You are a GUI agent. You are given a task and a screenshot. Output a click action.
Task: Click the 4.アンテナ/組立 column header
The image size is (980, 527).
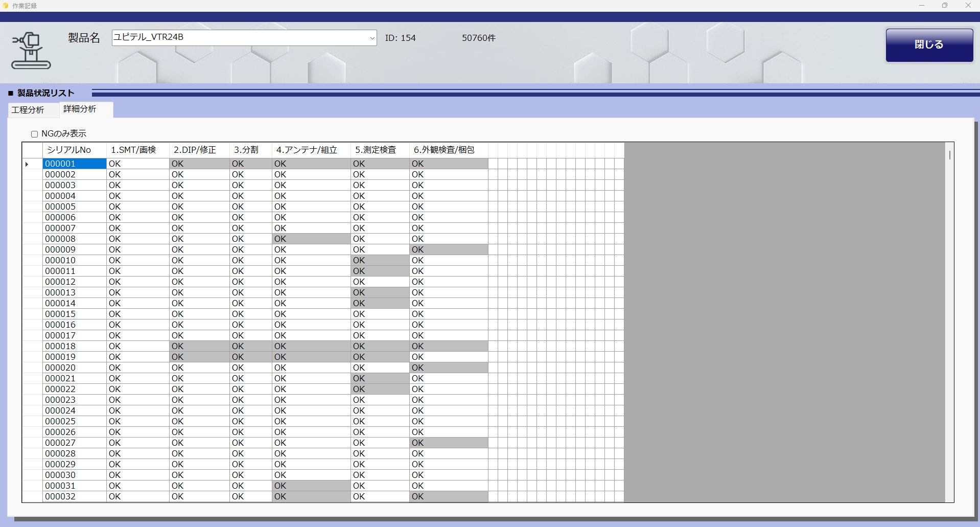pos(311,150)
